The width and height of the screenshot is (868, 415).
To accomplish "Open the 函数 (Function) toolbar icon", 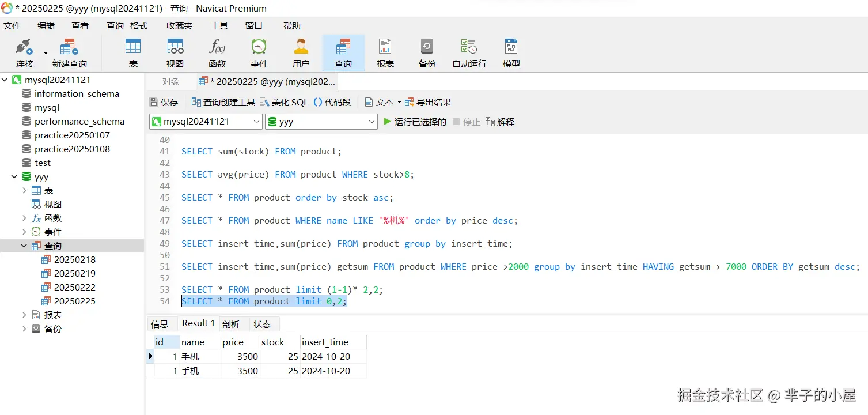I will (217, 53).
